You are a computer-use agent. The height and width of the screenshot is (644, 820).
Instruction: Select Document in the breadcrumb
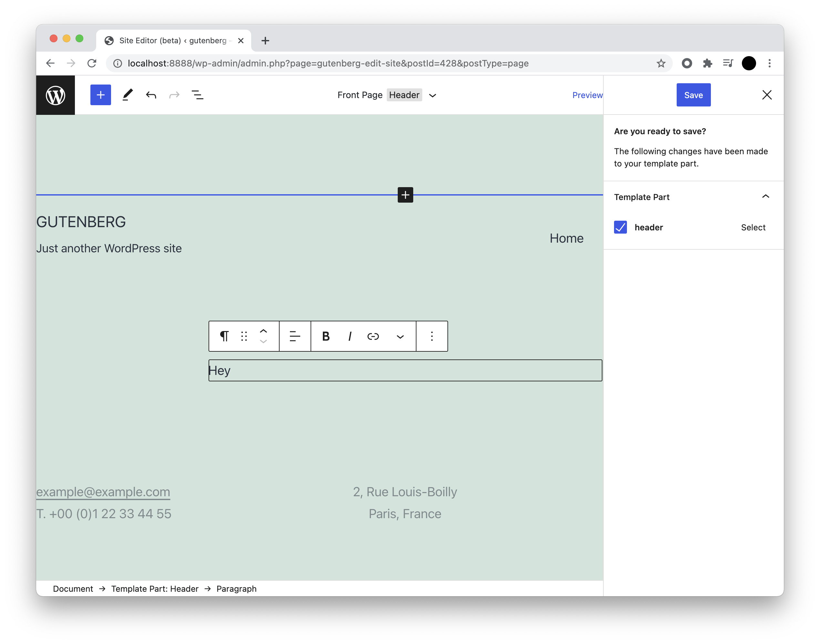73,589
